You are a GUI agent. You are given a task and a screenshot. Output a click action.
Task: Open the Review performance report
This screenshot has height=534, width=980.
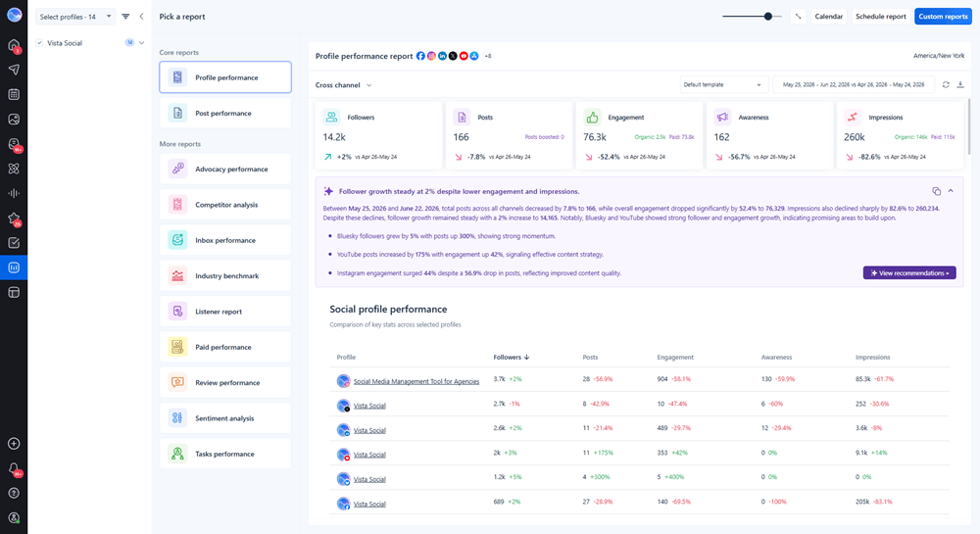tap(225, 383)
